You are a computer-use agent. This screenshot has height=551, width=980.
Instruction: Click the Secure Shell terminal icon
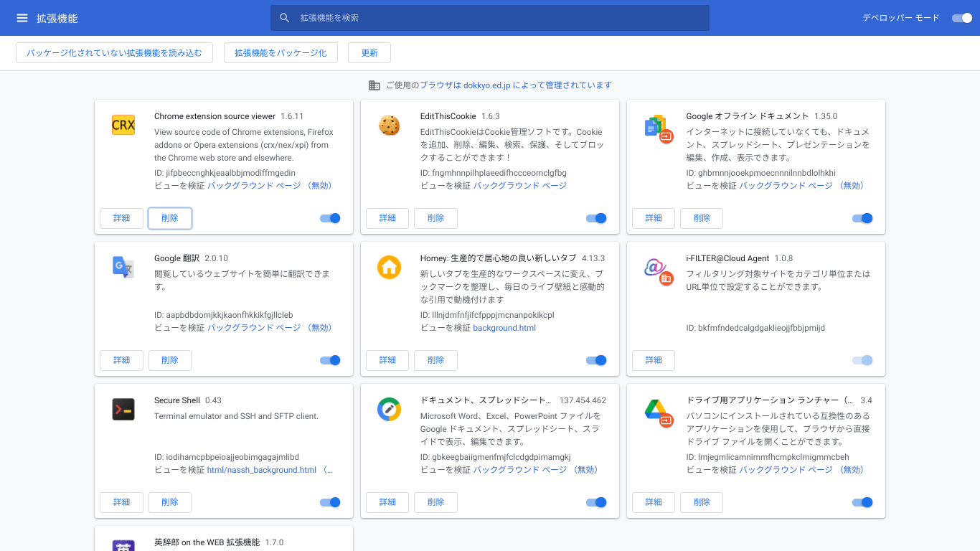point(123,409)
